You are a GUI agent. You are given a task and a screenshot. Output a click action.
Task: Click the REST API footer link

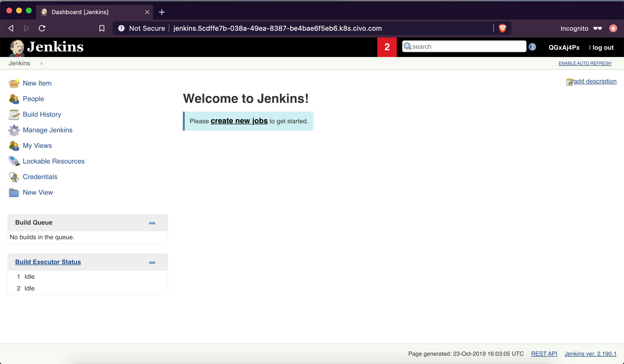[x=544, y=354]
